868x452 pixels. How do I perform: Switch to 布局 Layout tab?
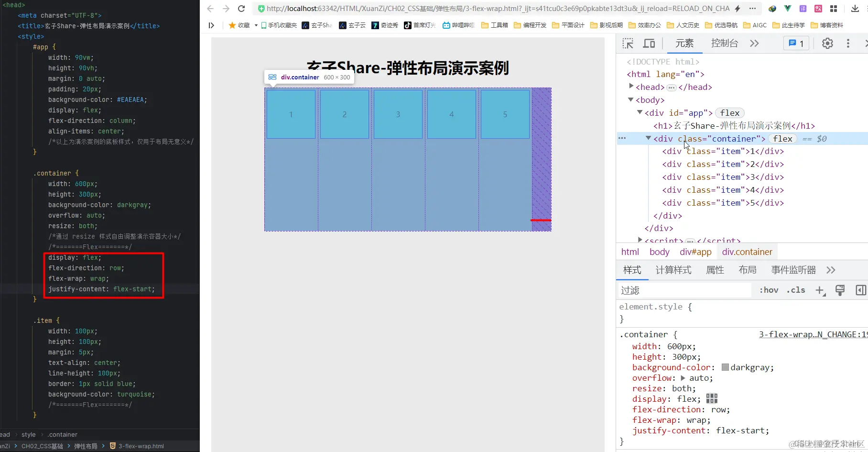click(x=748, y=270)
